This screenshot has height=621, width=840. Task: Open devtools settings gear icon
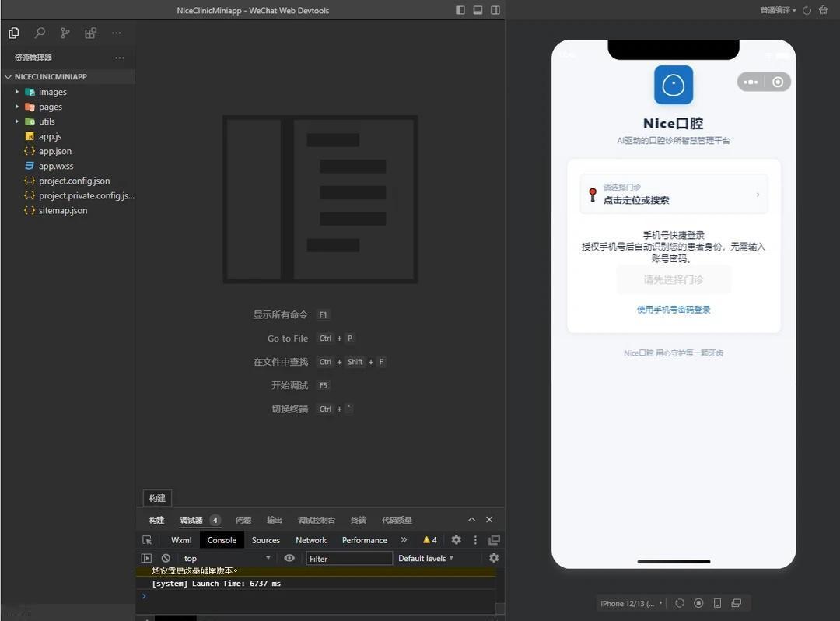tap(456, 539)
